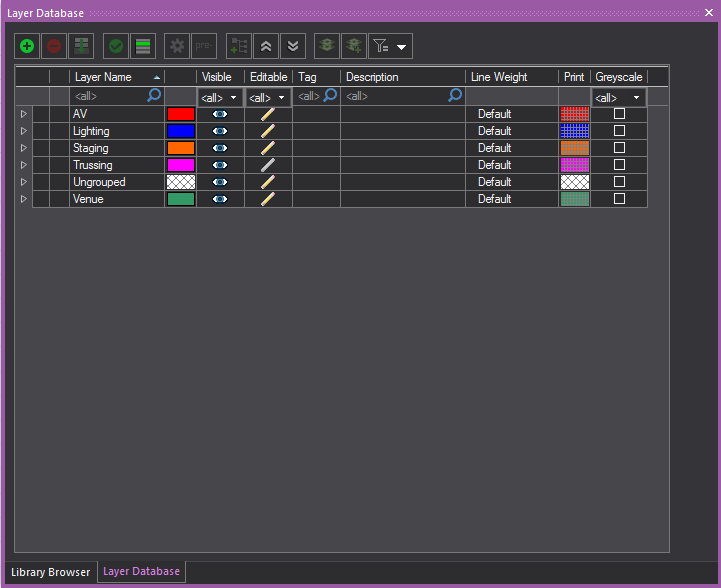Viewport: 721px width, 588px height.
Task: Click the red remove layer icon
Action: click(53, 46)
